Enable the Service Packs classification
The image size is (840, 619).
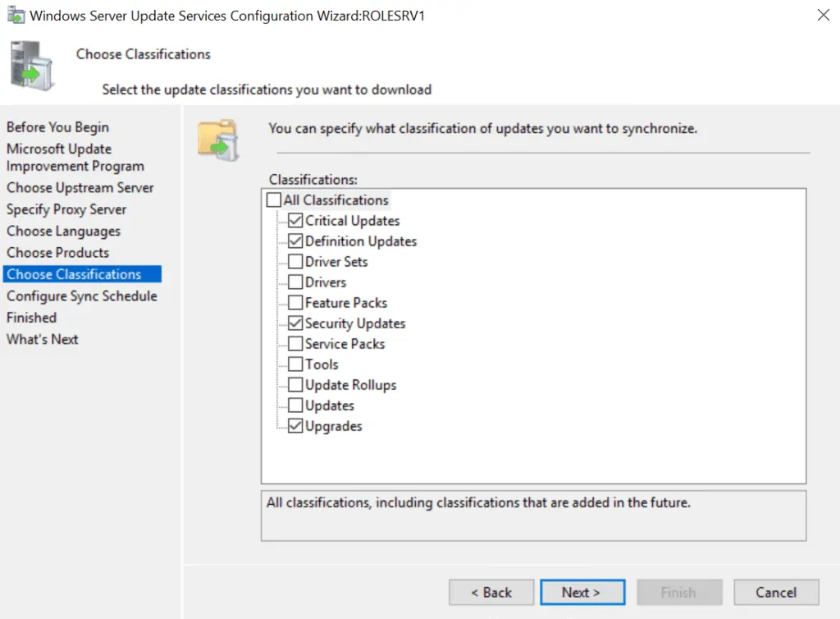point(296,343)
